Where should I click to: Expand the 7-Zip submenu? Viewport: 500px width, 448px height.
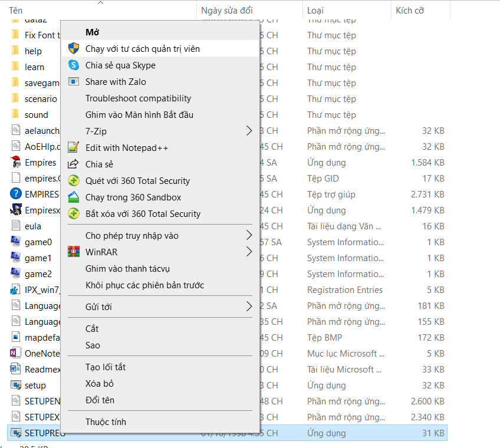[249, 131]
